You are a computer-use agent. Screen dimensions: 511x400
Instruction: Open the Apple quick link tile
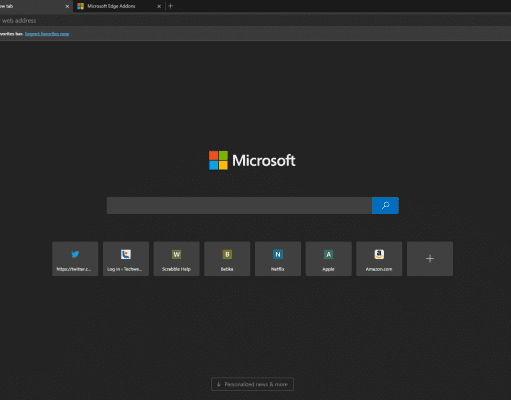pos(328,259)
